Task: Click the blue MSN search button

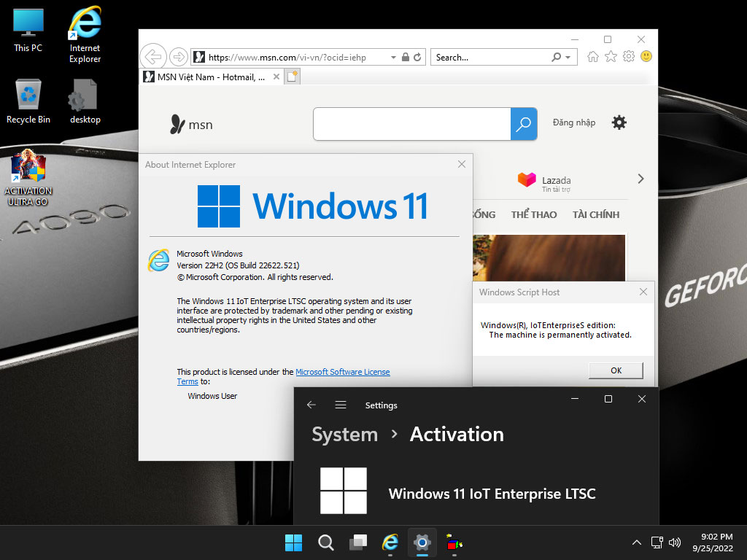Action: tap(524, 124)
